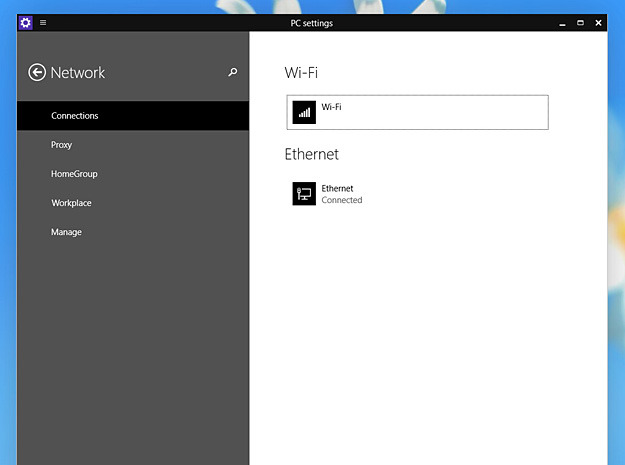Select Manage in the sidebar

(x=133, y=232)
